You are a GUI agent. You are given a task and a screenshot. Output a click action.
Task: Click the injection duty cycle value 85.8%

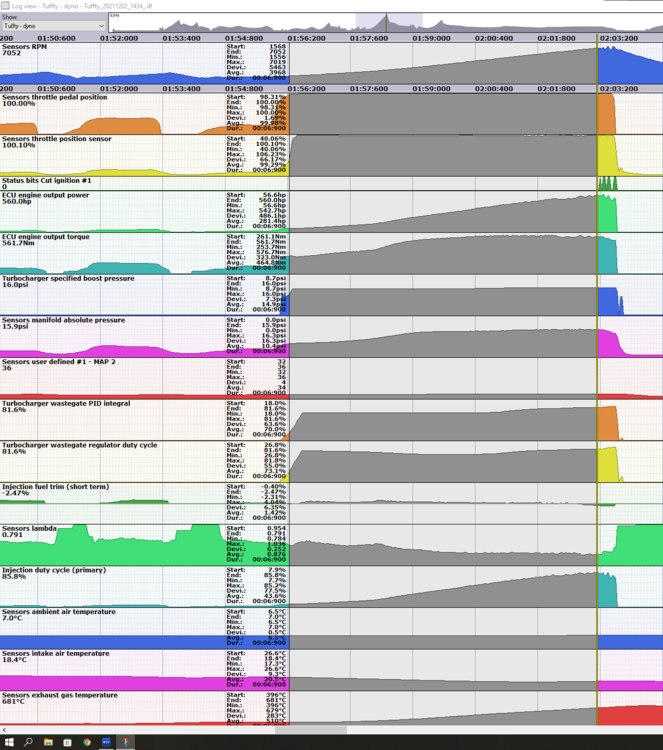[x=14, y=576]
